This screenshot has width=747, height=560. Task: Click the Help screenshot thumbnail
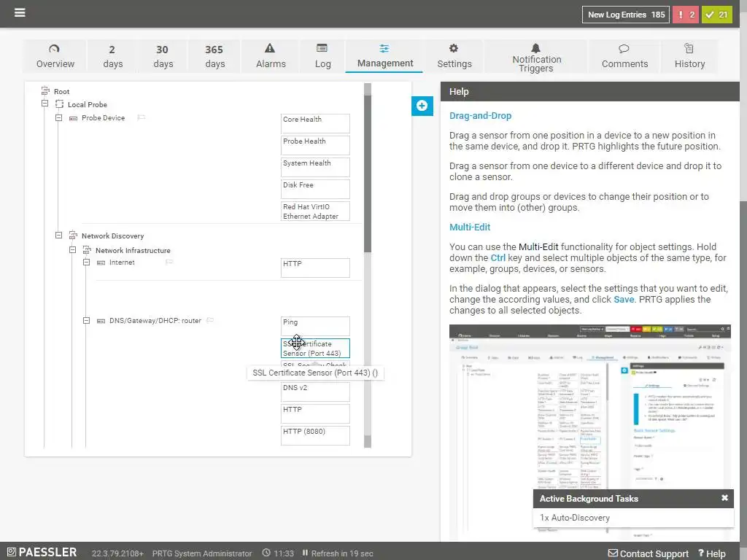click(x=589, y=432)
